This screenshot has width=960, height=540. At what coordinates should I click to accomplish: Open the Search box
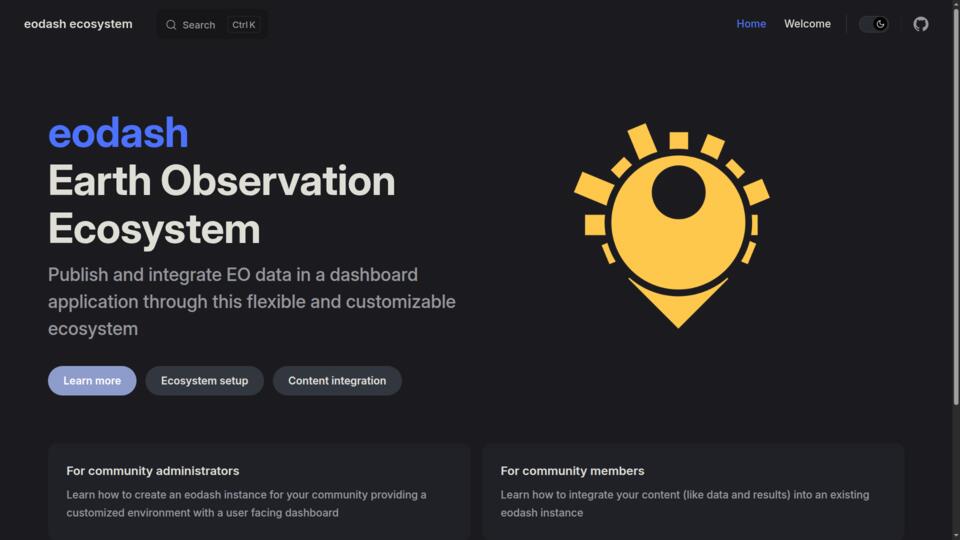(x=212, y=24)
